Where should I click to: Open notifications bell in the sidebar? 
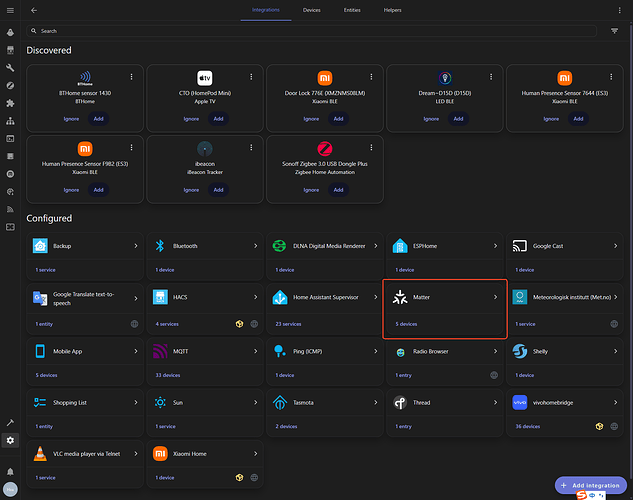[10, 470]
